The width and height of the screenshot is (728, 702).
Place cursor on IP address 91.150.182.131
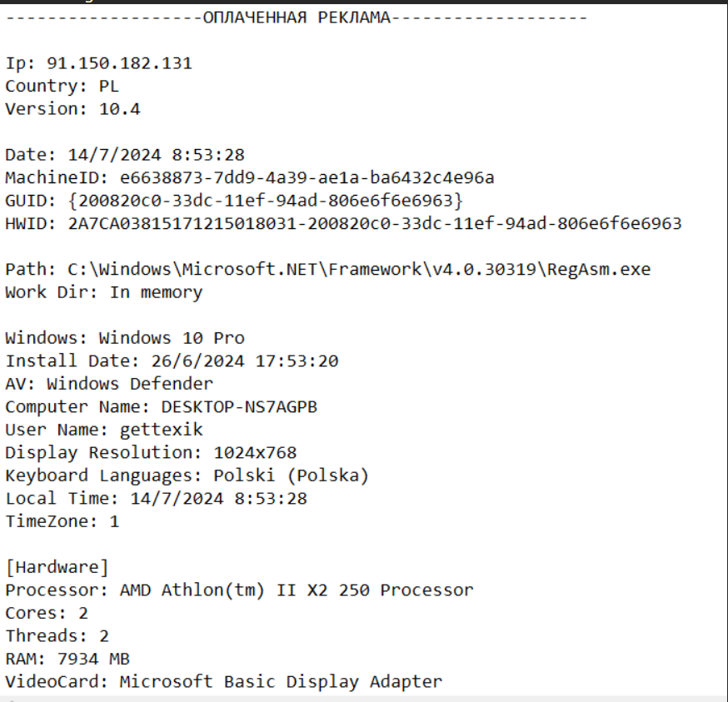119,63
